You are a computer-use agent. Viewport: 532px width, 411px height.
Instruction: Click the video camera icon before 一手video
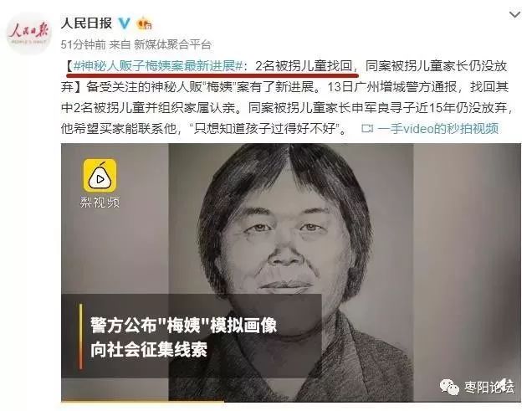tap(367, 129)
